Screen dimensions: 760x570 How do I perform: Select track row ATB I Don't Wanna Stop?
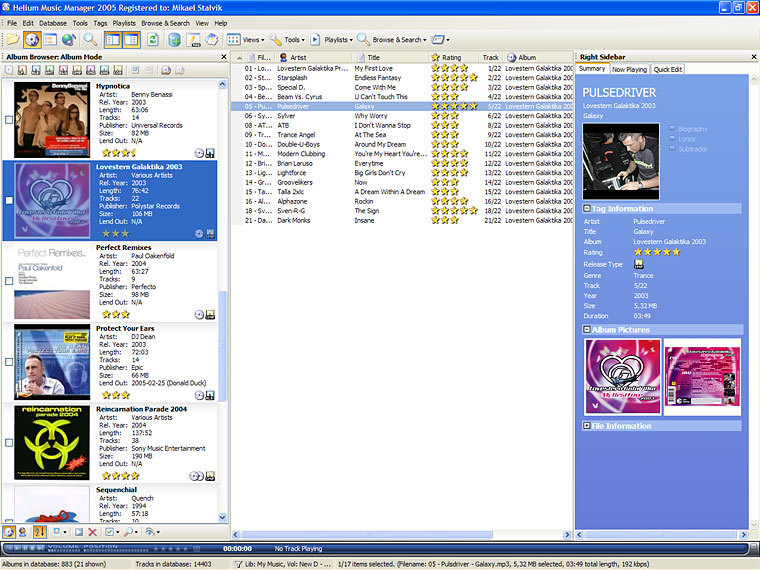pyautogui.click(x=402, y=125)
